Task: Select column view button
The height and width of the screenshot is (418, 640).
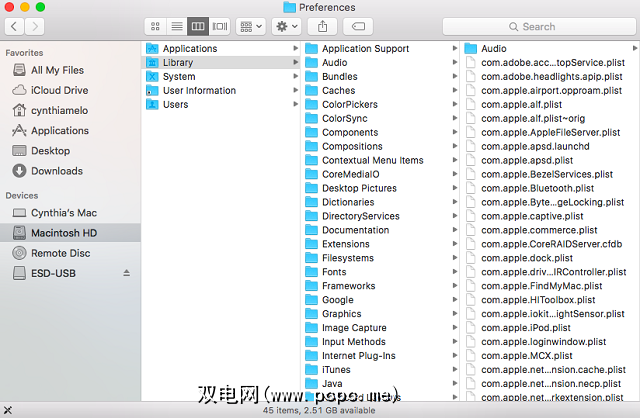Action: pyautogui.click(x=198, y=27)
